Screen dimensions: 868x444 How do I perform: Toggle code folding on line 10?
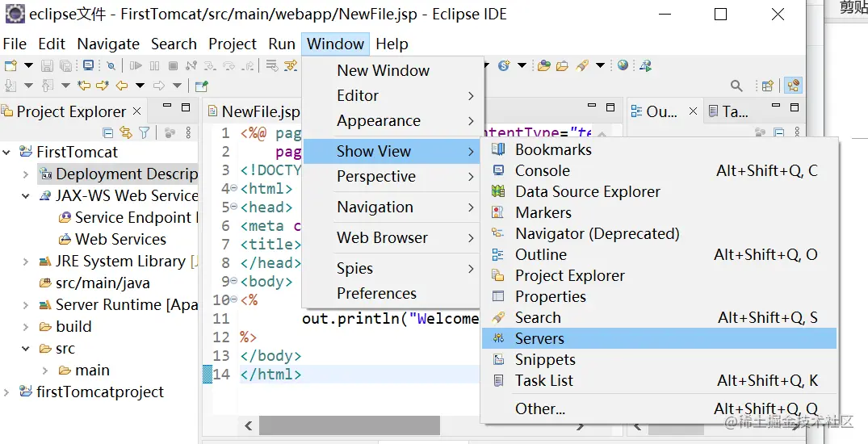[x=233, y=300]
